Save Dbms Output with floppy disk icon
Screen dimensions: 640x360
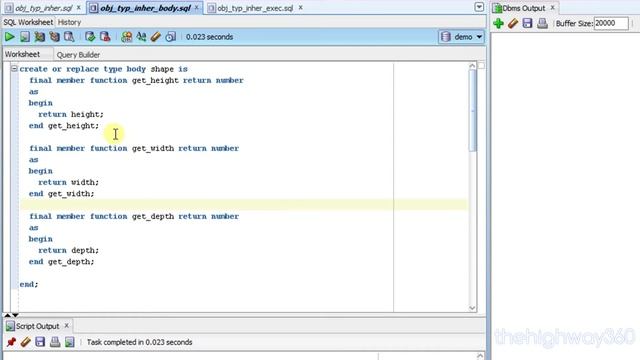(x=527, y=23)
